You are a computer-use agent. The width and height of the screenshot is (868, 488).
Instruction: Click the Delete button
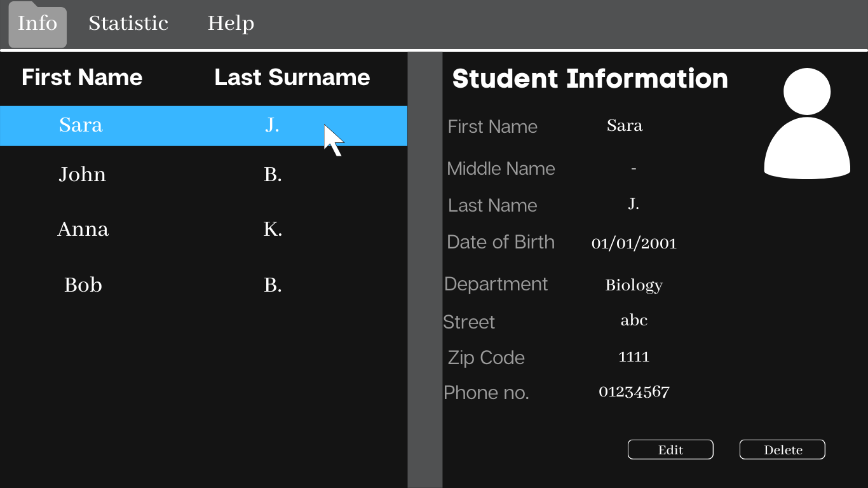click(x=782, y=449)
